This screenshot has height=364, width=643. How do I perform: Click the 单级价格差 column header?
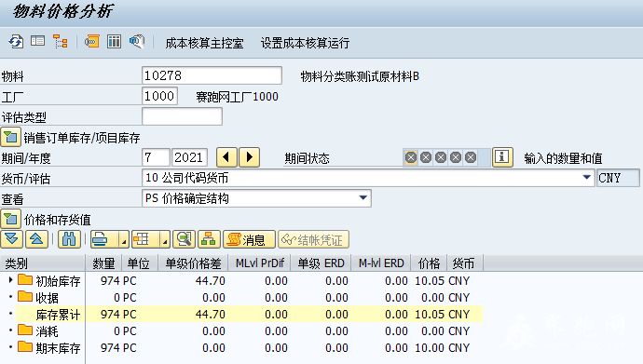tap(193, 263)
